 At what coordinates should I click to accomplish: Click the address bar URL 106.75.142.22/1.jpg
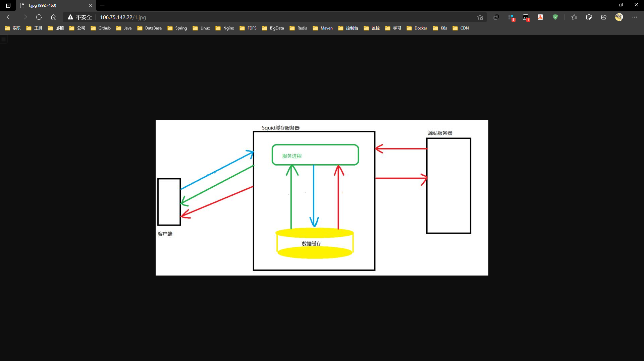coord(123,17)
